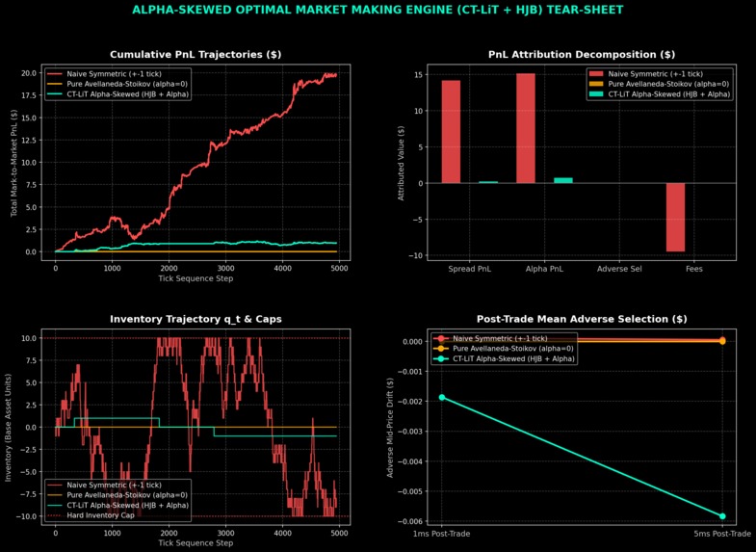Click Naive Symmetric legend entry in Cumulative PnL chart
Viewport: 756px width, 552px height.
coord(117,74)
